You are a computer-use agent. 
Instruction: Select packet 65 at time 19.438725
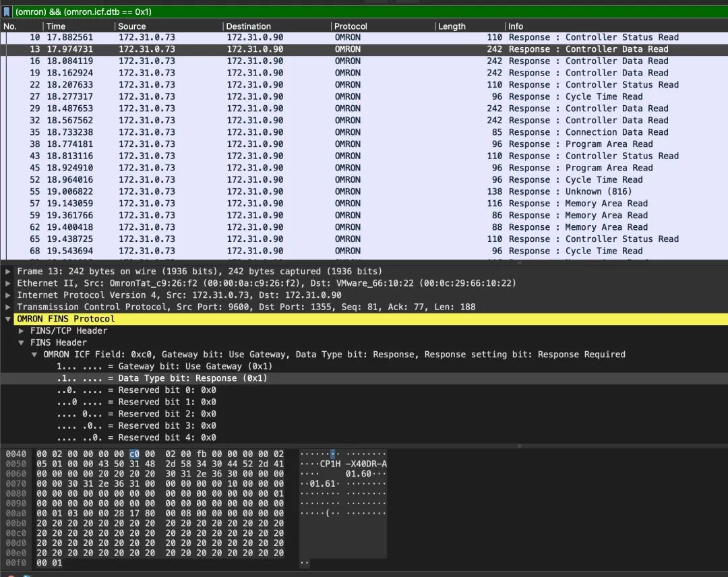(x=364, y=239)
